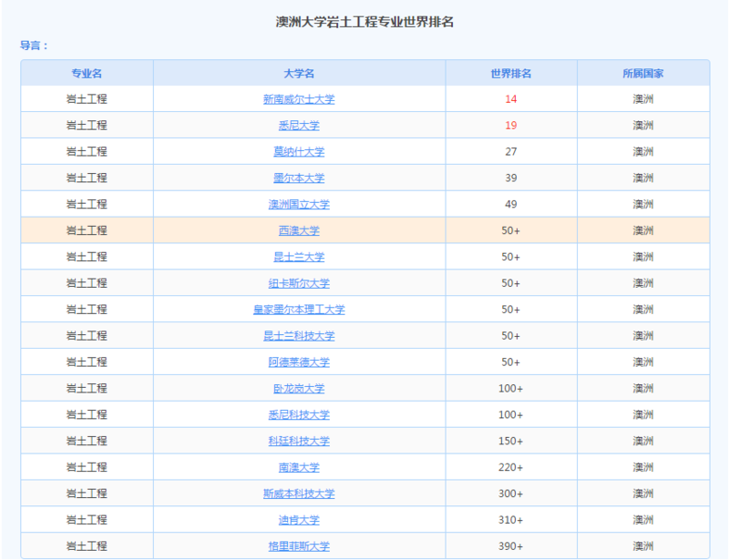Open the 新南威尔士大学 link

(x=299, y=99)
